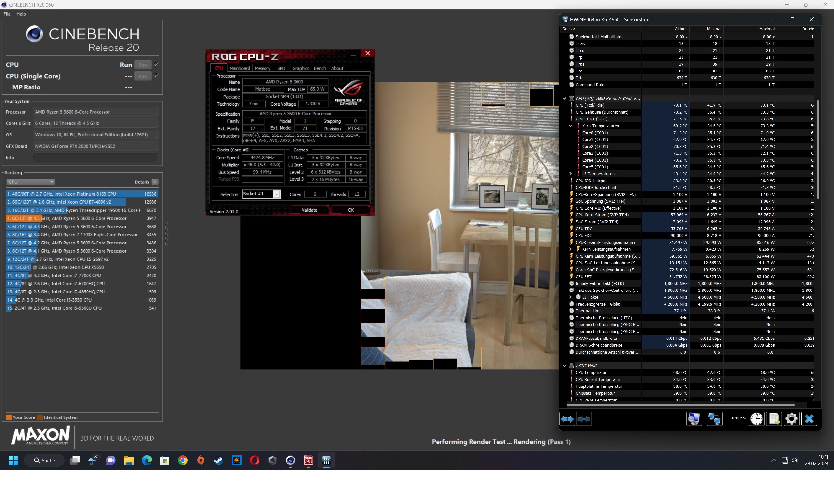Expand L3 Temperaturen sensor group

pyautogui.click(x=571, y=174)
